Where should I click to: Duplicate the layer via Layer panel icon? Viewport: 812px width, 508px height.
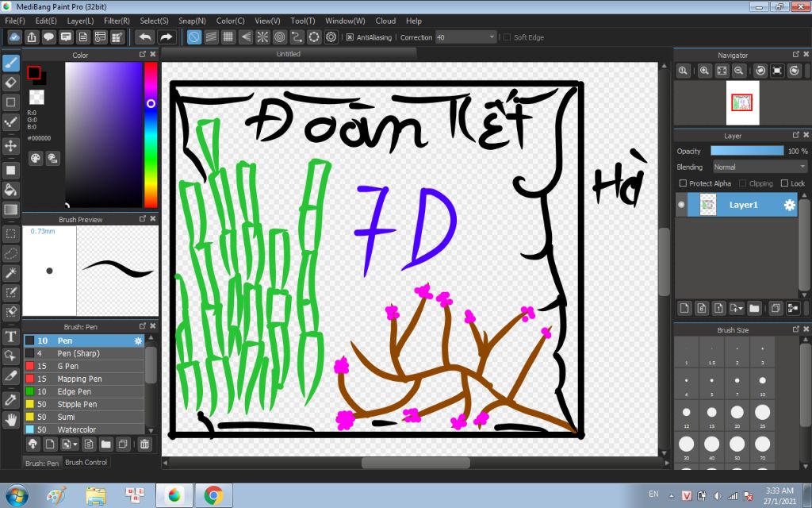776,309
